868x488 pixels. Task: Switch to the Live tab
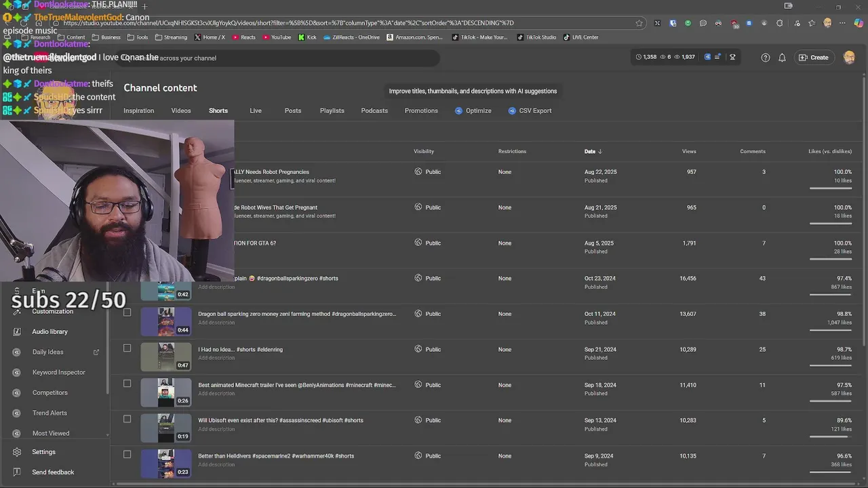click(x=256, y=110)
